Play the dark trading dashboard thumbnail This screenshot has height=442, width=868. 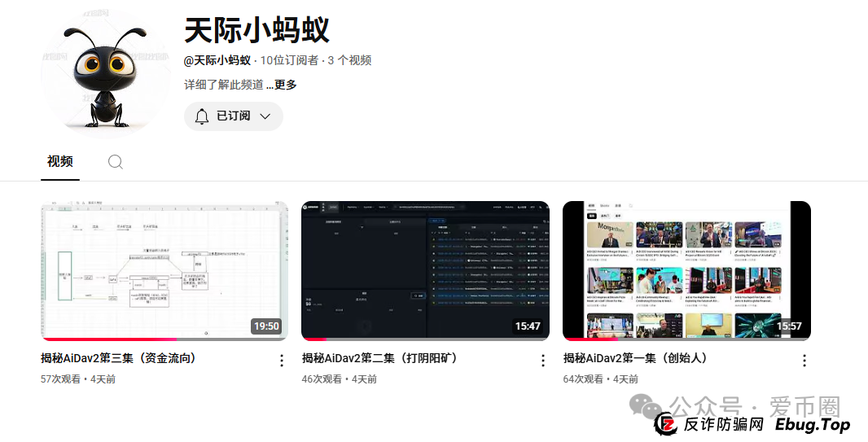[x=425, y=269]
